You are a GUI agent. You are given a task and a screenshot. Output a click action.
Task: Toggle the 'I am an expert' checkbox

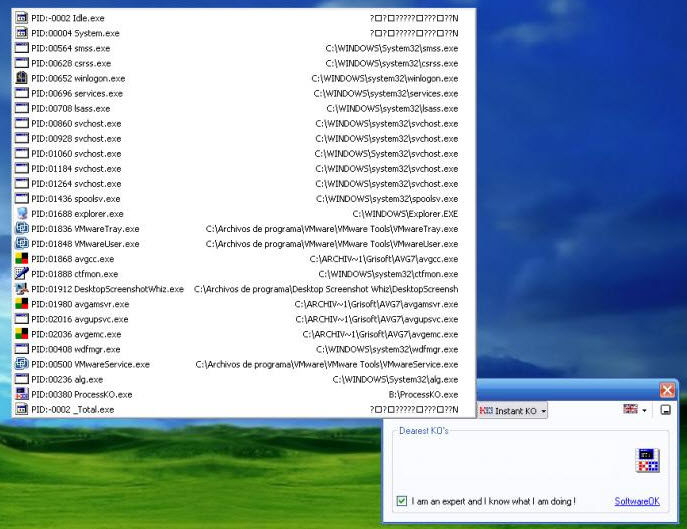tap(401, 501)
